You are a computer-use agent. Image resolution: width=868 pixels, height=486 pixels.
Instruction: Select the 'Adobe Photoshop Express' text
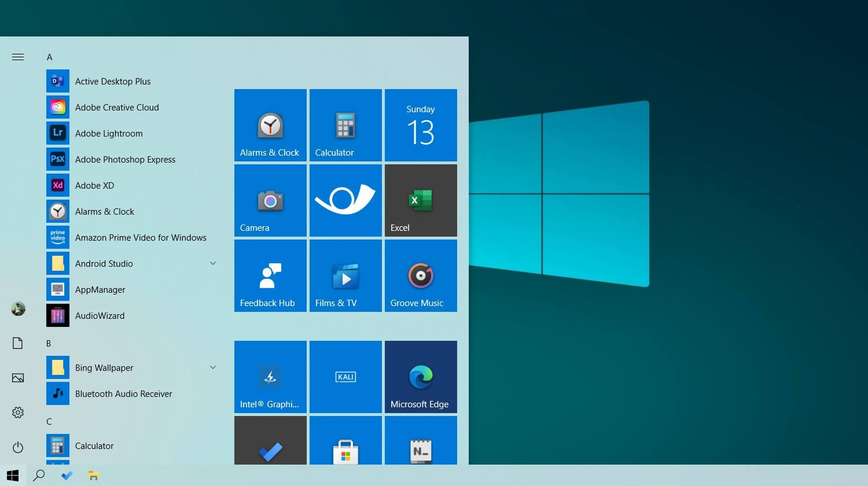point(125,160)
